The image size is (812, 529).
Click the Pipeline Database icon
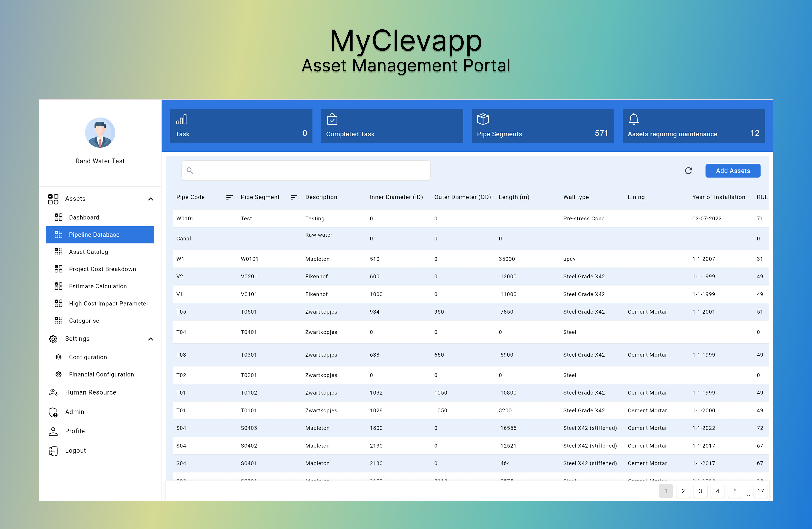click(59, 235)
